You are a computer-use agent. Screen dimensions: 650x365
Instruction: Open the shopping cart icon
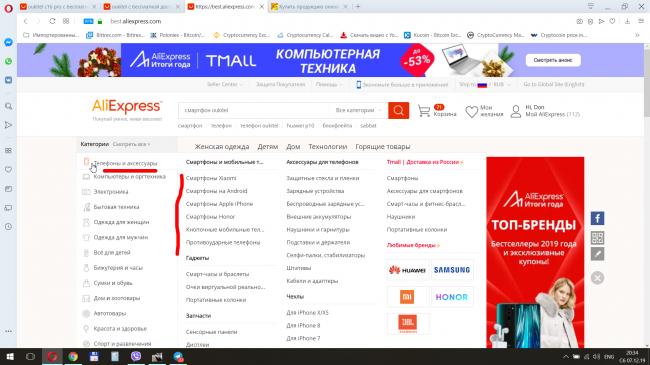pos(424,111)
